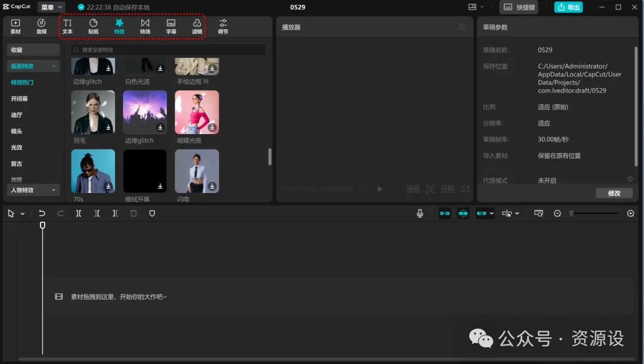The height and width of the screenshot is (364, 644).
Task: Open the 滤镜 filters tab
Action: (197, 27)
